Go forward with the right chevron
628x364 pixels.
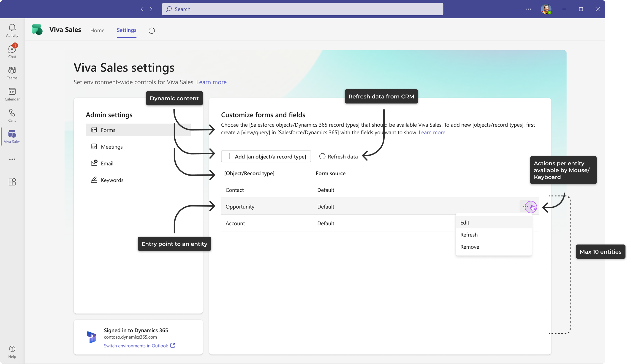click(151, 9)
